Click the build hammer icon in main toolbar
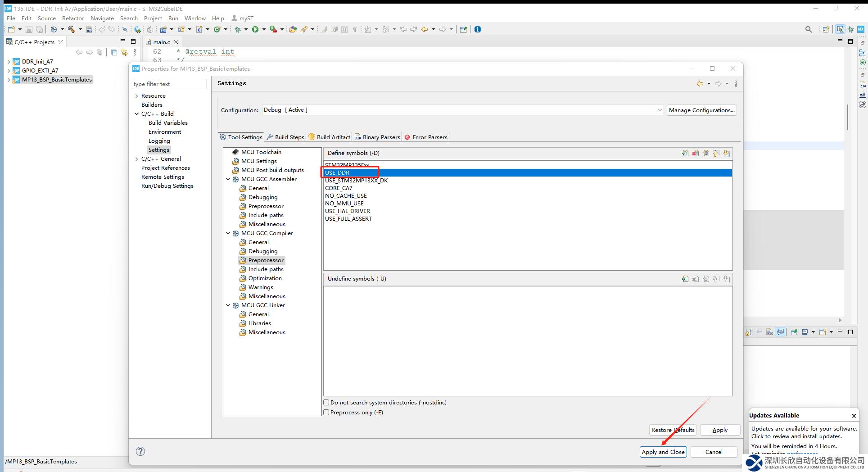This screenshot has width=868, height=472. coord(71,29)
